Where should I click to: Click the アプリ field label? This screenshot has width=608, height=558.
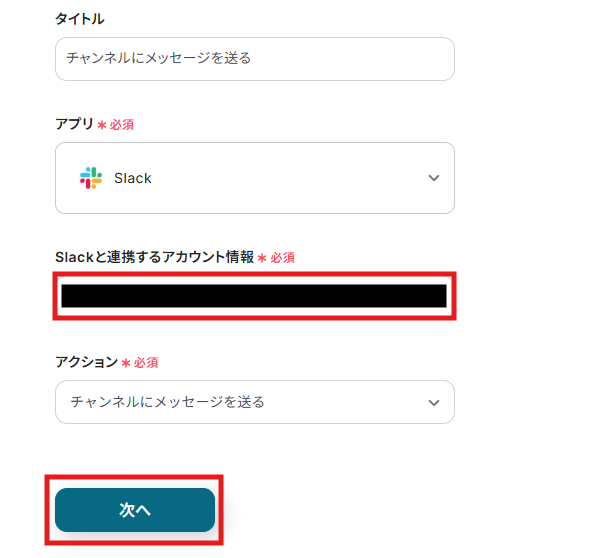(x=74, y=124)
